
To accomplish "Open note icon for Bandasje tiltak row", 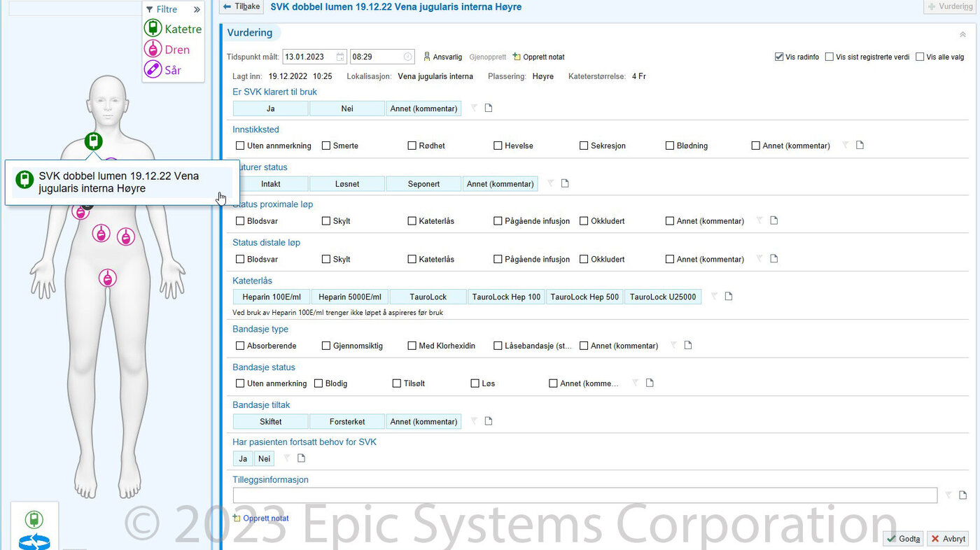I will (489, 421).
